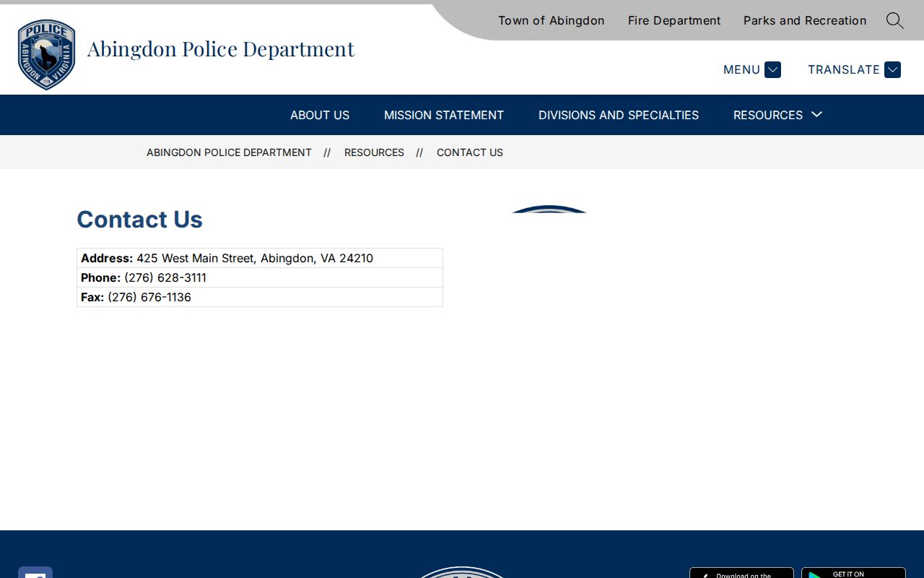
Task: Open the ABOUT US menu item
Action: point(320,115)
